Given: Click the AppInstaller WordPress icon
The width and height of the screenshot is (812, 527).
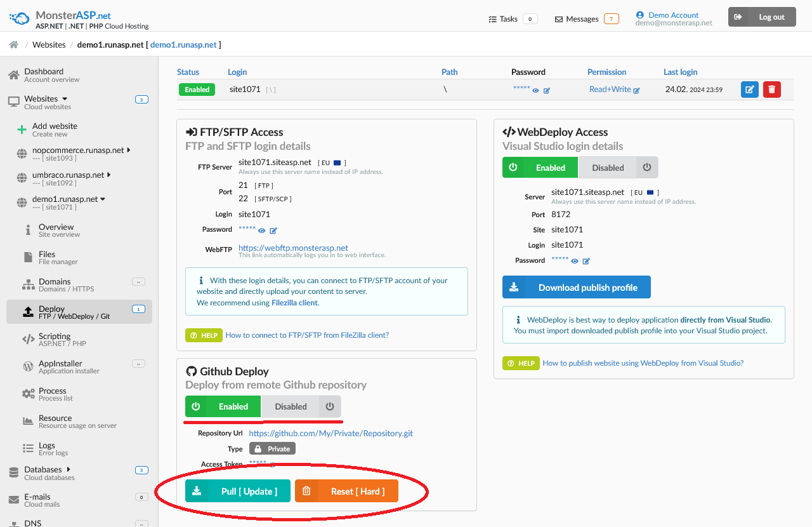Looking at the screenshot, I should pos(28,366).
